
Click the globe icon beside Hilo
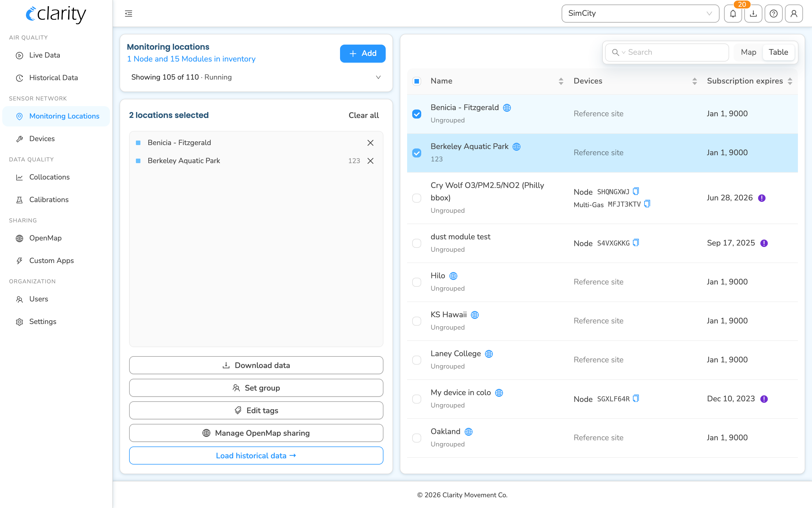pyautogui.click(x=453, y=276)
